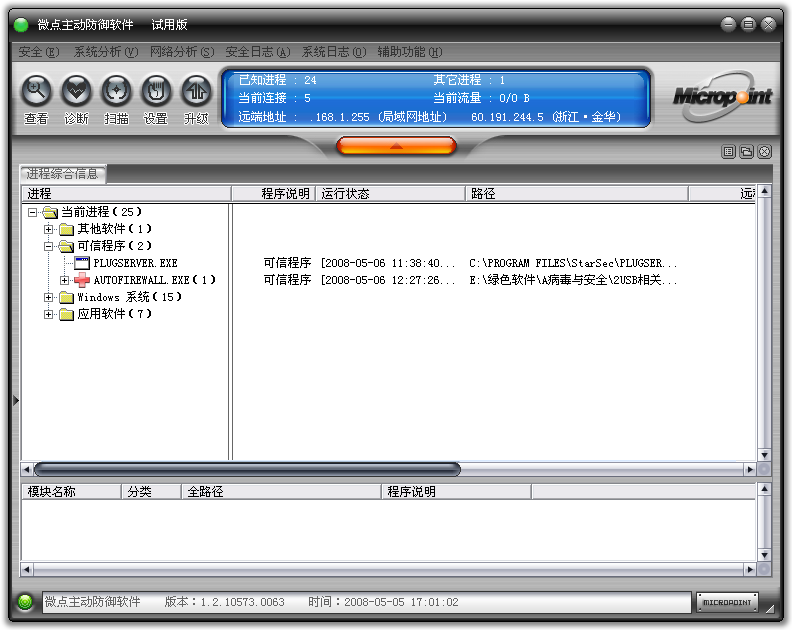Click module list scroll-right arrow

click(x=750, y=570)
